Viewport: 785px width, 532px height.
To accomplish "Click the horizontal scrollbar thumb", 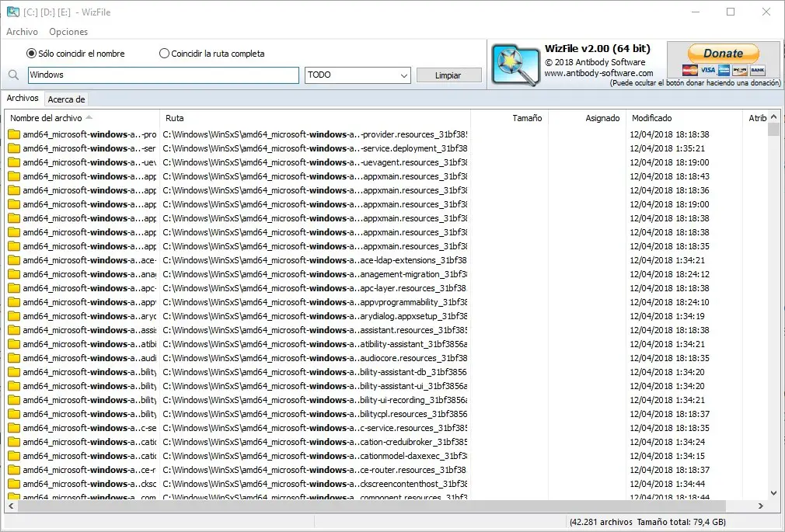I will coord(371,506).
